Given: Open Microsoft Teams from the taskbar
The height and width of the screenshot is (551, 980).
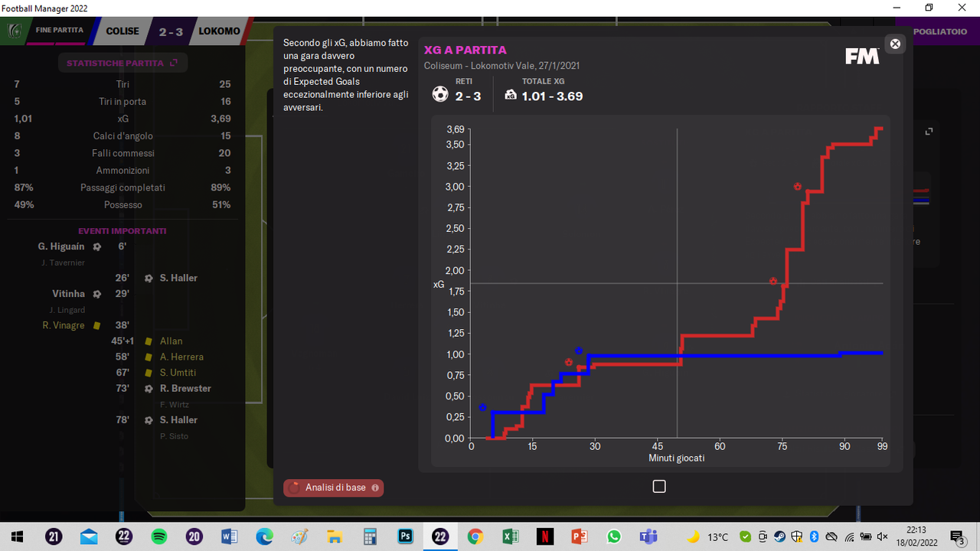Looking at the screenshot, I should click(x=649, y=536).
